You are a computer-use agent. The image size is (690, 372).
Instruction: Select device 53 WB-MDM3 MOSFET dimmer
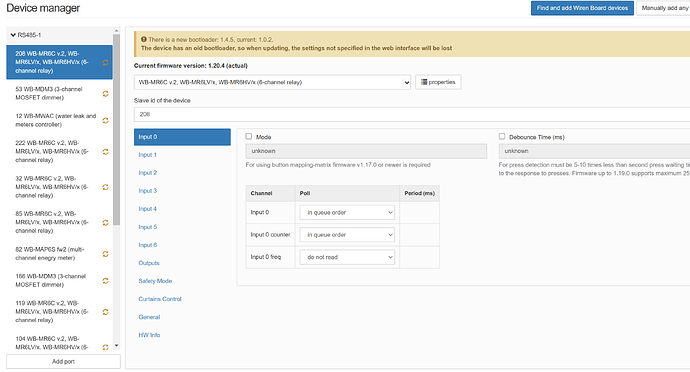click(59, 93)
